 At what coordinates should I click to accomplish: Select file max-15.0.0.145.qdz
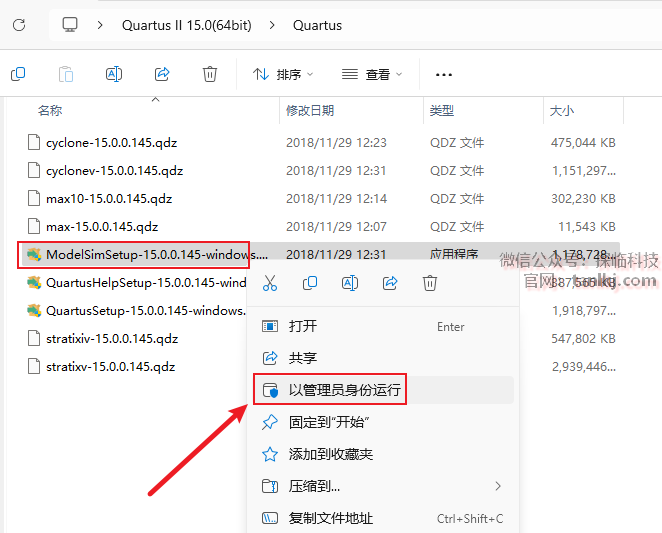click(102, 227)
